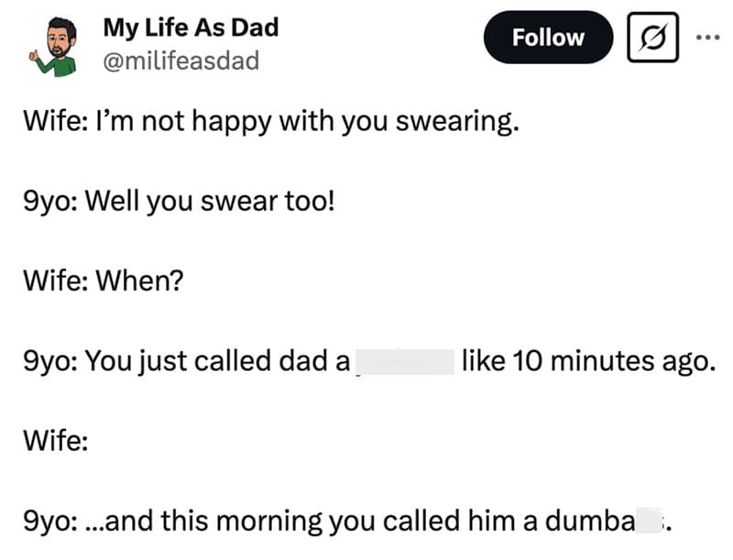Click the Follow button
Viewport: 733px width, 560px height.
548,38
